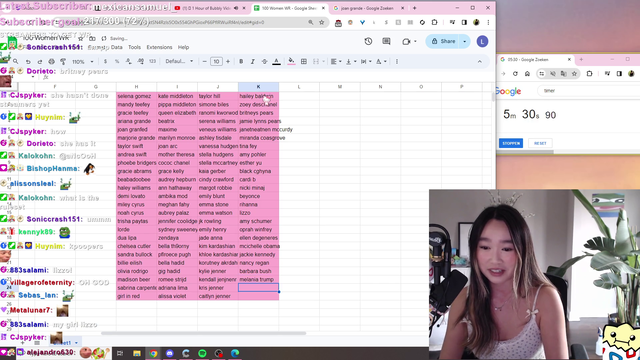This screenshot has width=640, height=360.
Task: Switch to joan grande Google tab
Action: (x=367, y=8)
